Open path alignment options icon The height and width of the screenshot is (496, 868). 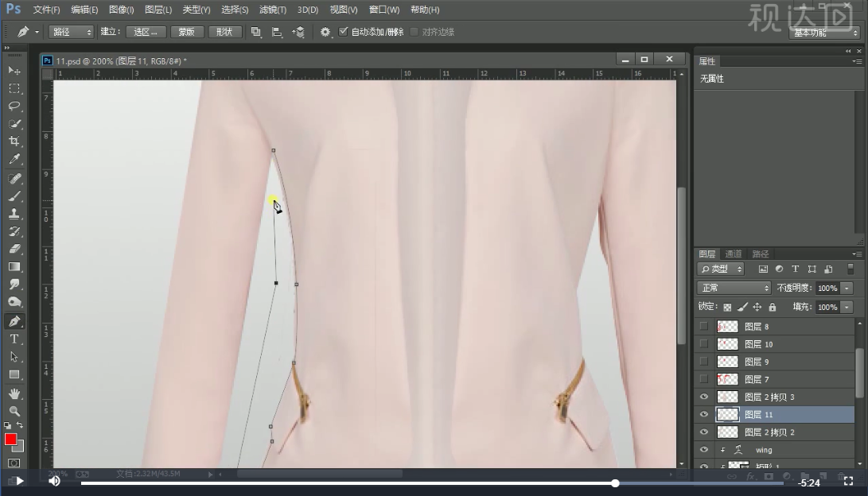(277, 32)
